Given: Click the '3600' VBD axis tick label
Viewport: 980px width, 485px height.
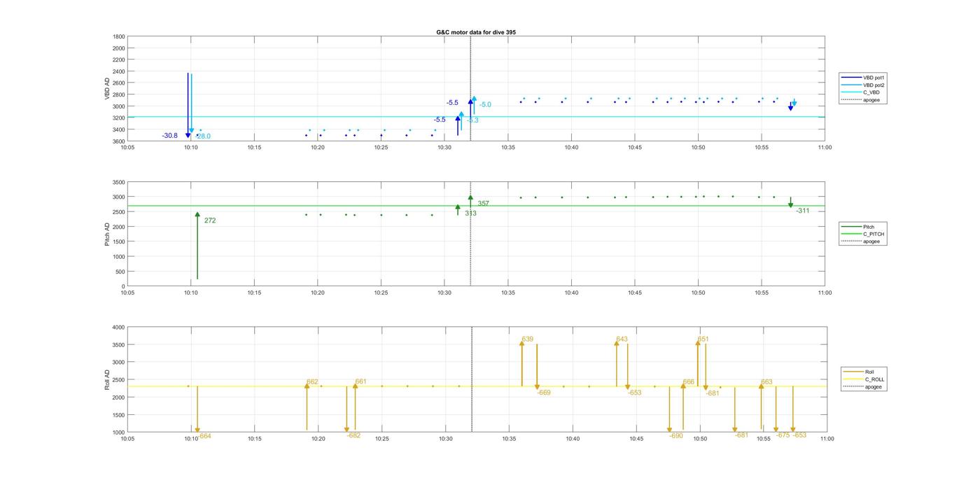Looking at the screenshot, I should (x=119, y=141).
